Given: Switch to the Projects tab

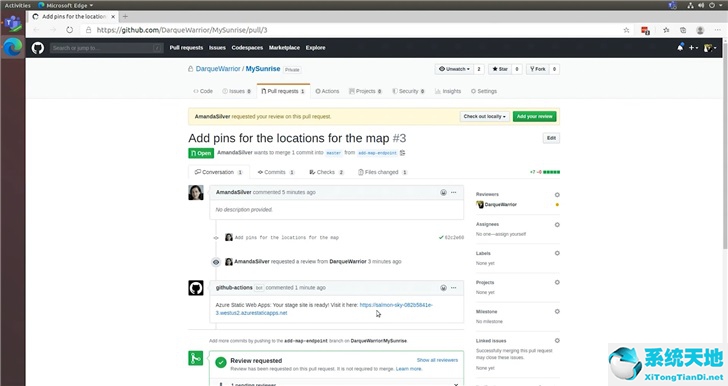Looking at the screenshot, I should [365, 91].
